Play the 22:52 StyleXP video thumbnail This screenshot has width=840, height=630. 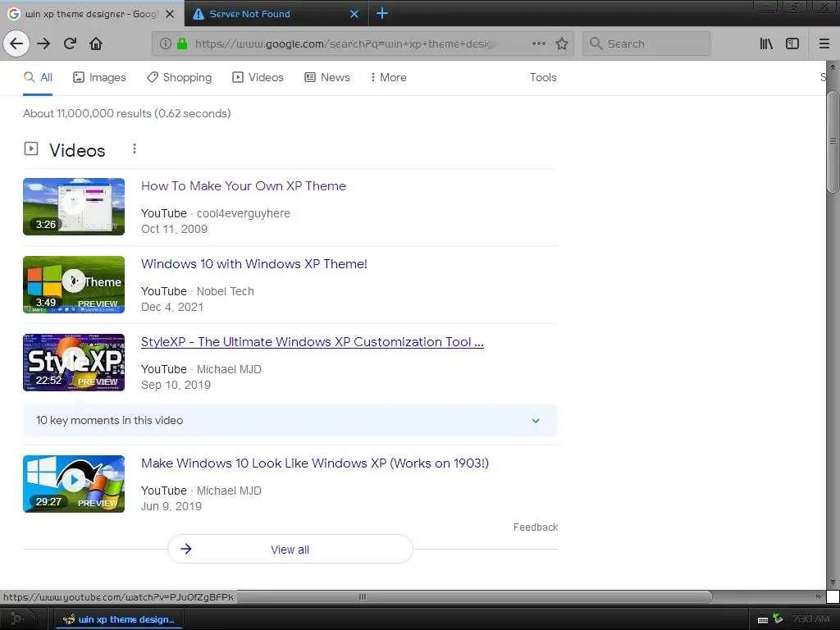click(x=74, y=363)
